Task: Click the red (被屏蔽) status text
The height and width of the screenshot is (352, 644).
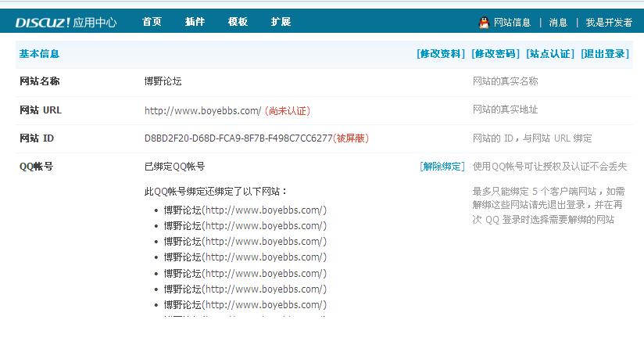Action: (x=351, y=138)
